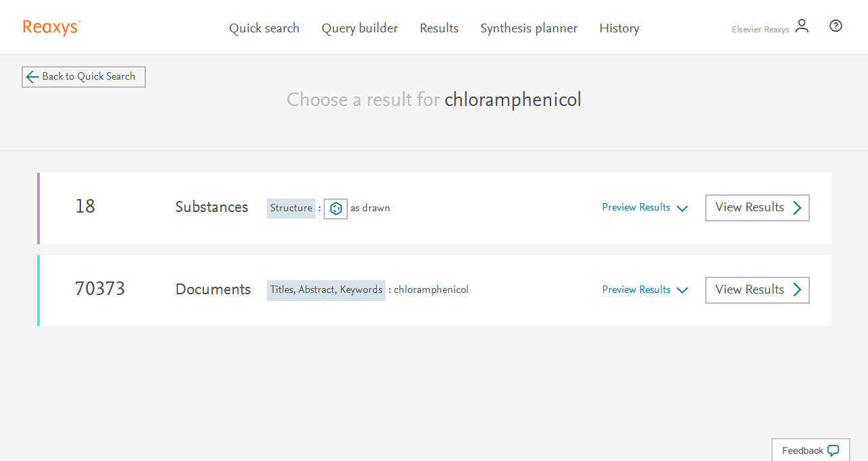Open the user account profile icon
This screenshot has width=868, height=461.
point(802,26)
